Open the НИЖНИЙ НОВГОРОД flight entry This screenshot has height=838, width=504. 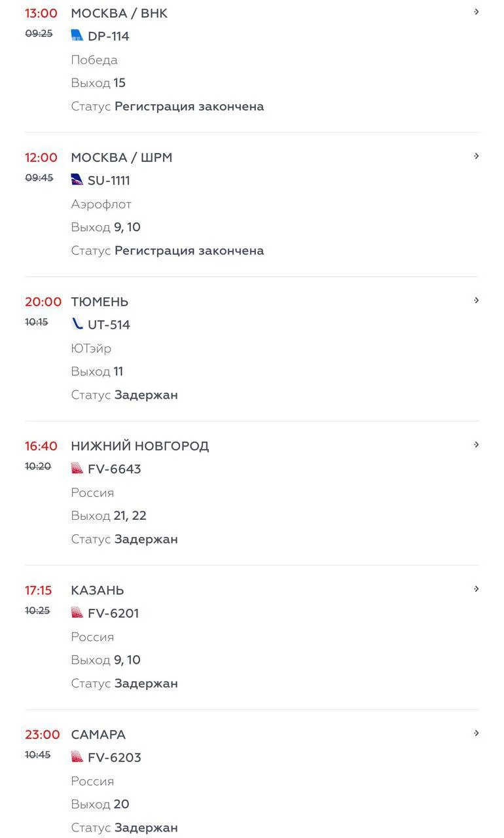click(x=140, y=446)
